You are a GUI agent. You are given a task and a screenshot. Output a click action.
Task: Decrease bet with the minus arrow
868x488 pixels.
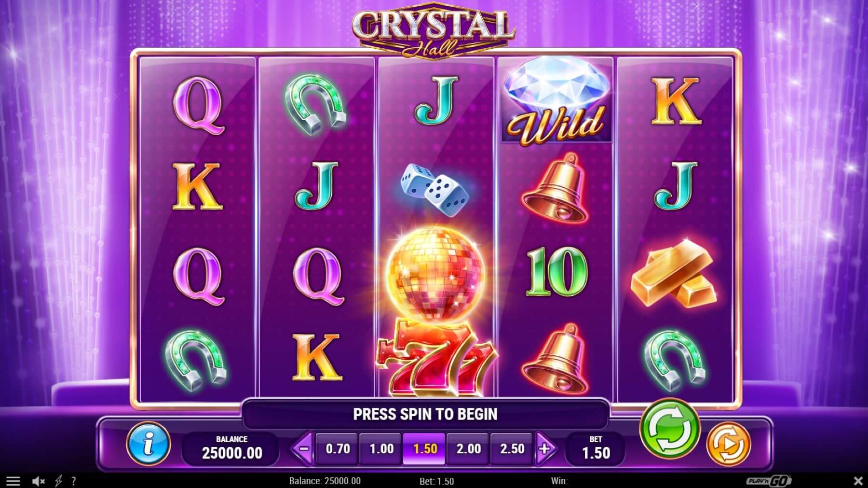(303, 449)
